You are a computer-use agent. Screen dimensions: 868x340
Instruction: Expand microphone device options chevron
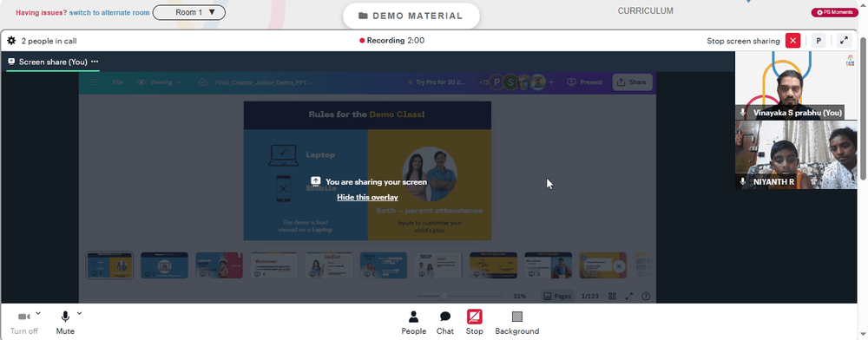coord(79,313)
